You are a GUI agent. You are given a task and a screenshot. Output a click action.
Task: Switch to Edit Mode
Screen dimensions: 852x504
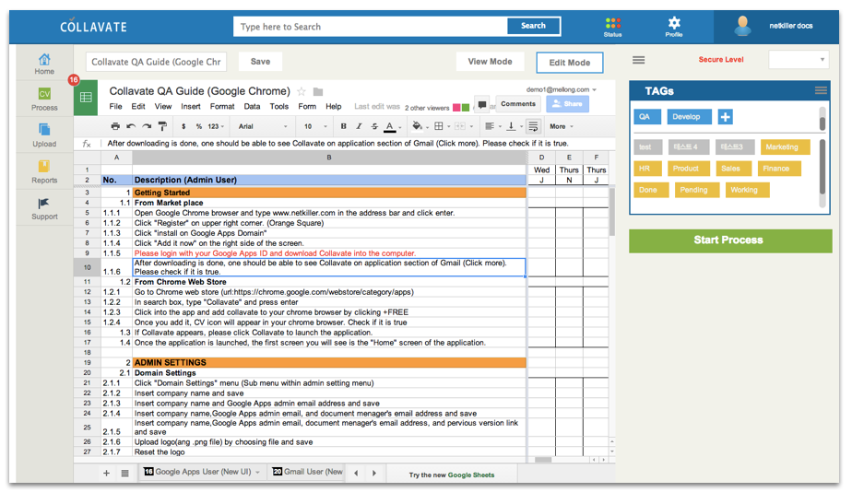570,63
